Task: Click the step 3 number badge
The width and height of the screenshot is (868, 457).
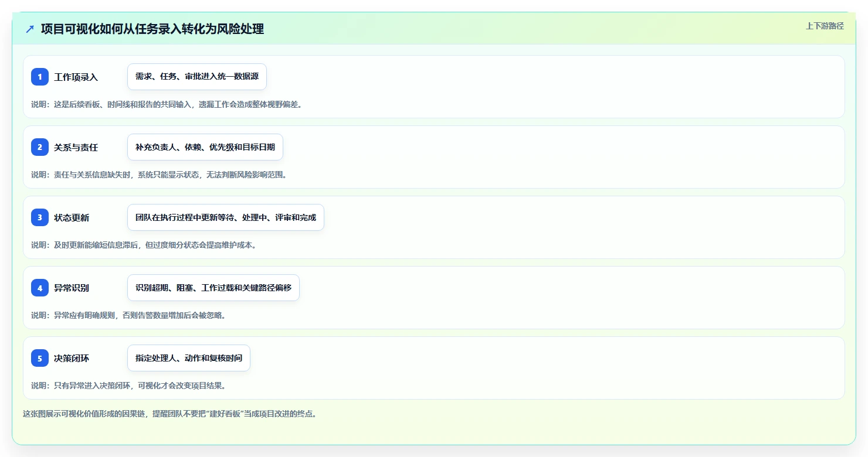Action: coord(40,217)
